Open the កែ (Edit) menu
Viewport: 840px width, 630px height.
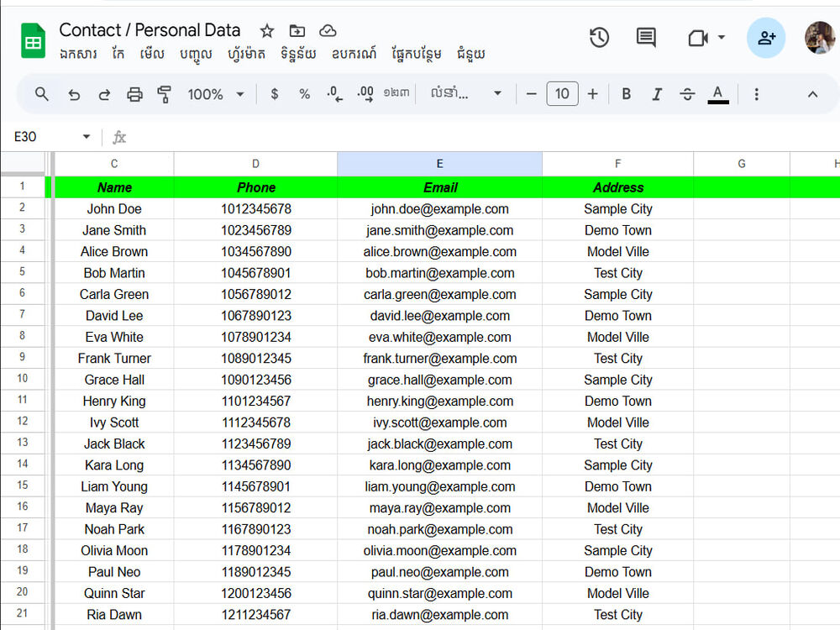click(x=118, y=54)
